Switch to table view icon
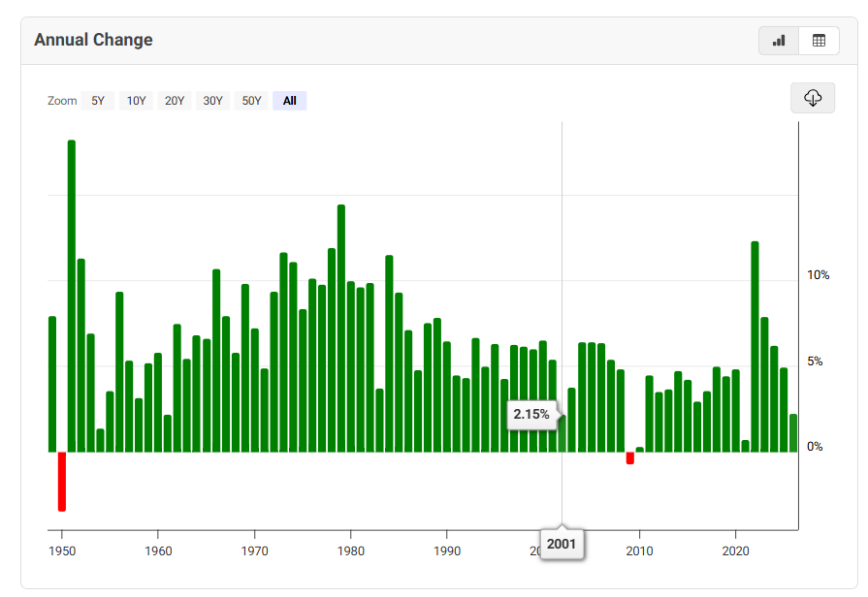This screenshot has width=868, height=597. [819, 41]
